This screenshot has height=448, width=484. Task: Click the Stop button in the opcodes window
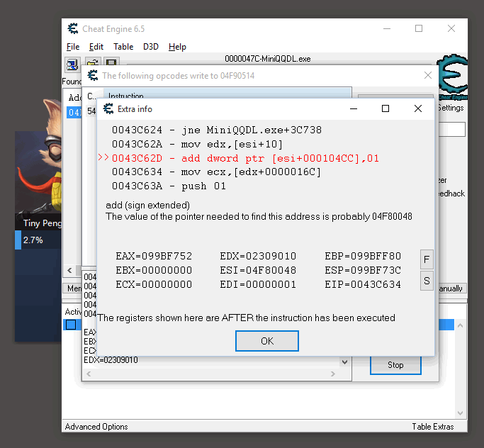(395, 365)
